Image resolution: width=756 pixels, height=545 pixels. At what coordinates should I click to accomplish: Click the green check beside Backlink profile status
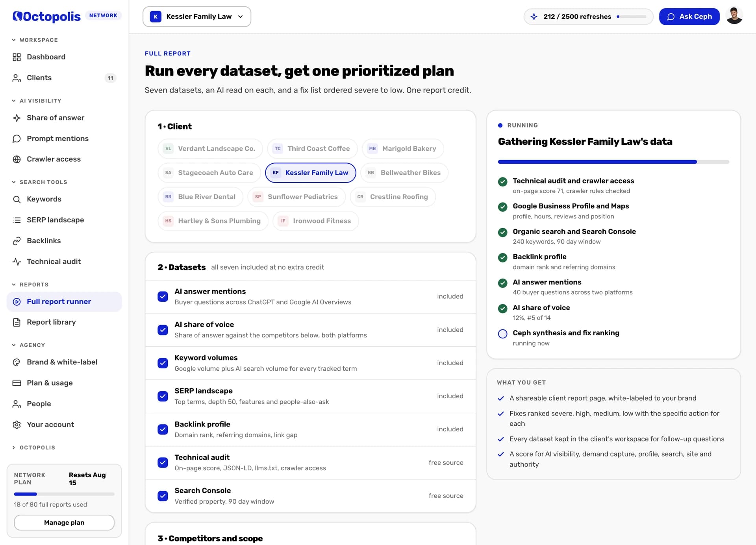click(x=502, y=258)
